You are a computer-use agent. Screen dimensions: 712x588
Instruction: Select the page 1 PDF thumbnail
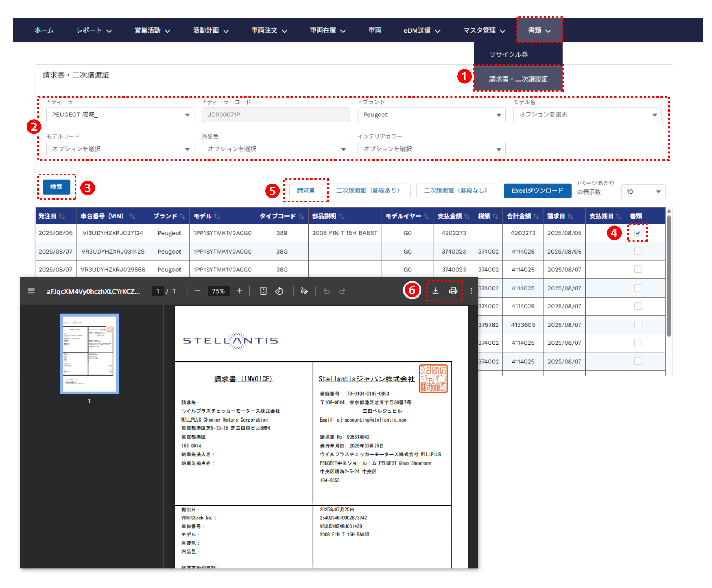coord(89,354)
